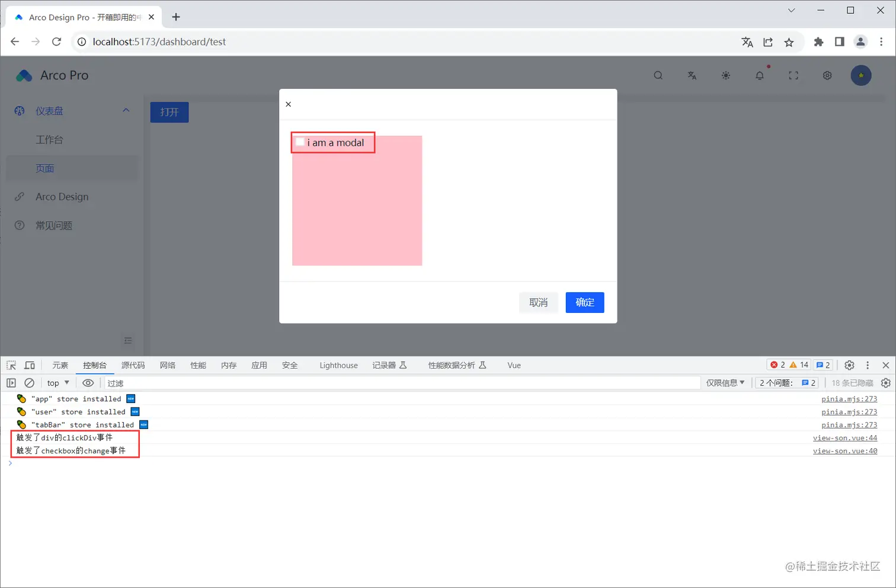The image size is (896, 588).
Task: Switch to the 性能 tab
Action: click(198, 365)
